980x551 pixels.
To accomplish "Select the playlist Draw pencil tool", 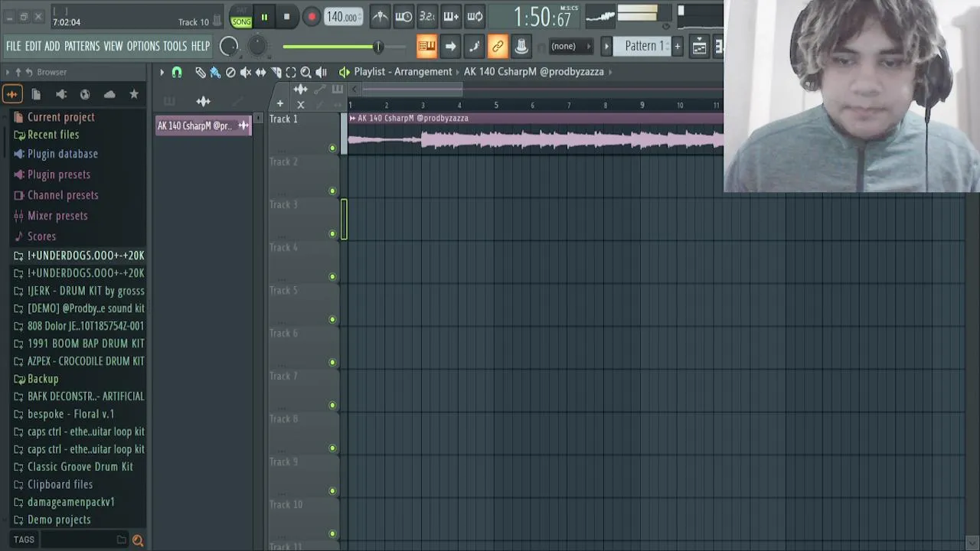I will click(x=200, y=72).
